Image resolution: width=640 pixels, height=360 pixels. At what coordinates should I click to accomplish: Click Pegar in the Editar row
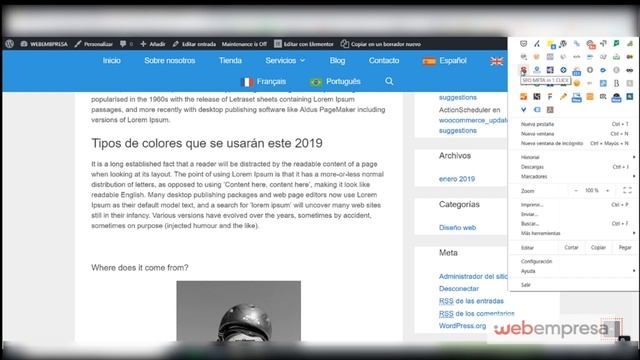tap(625, 247)
